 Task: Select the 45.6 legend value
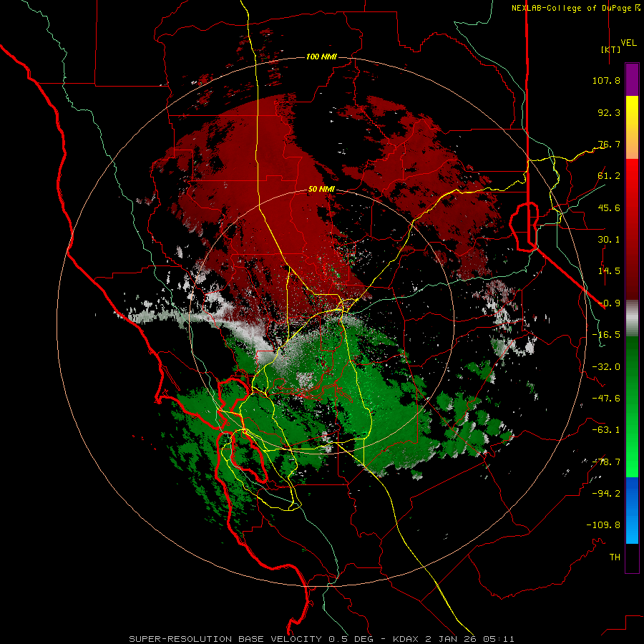pos(609,208)
